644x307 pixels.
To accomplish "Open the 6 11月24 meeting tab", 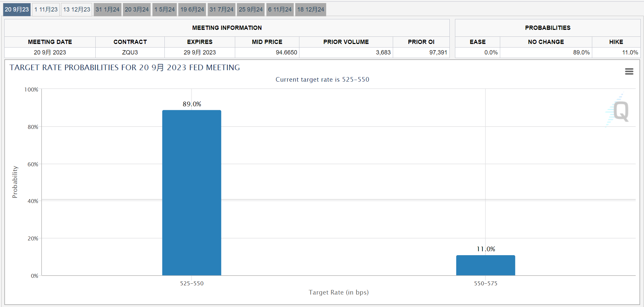I will pos(280,10).
